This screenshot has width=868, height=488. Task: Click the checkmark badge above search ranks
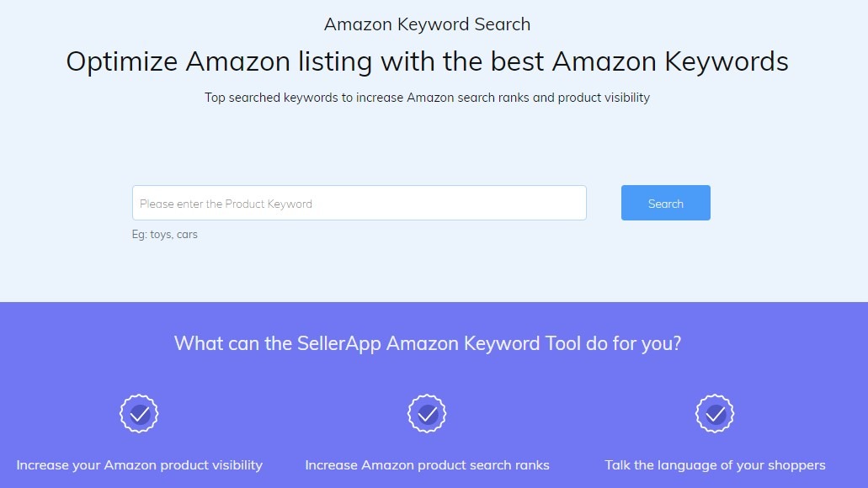point(427,413)
